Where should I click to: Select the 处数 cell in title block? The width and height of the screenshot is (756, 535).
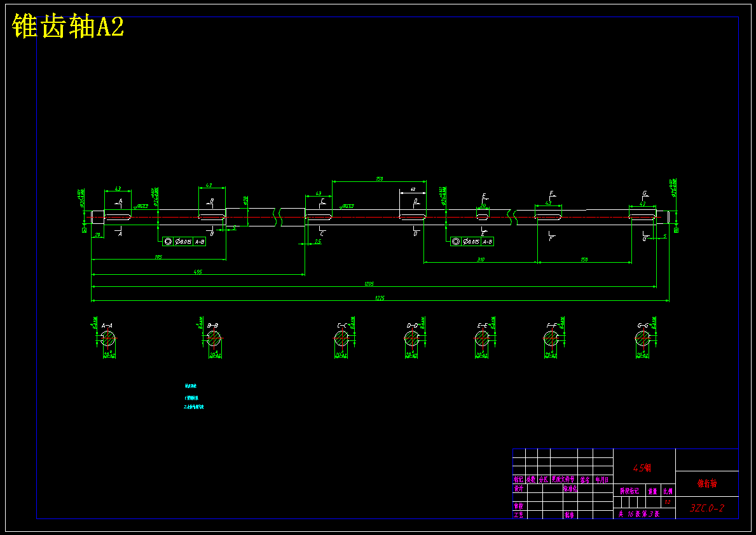(x=531, y=480)
